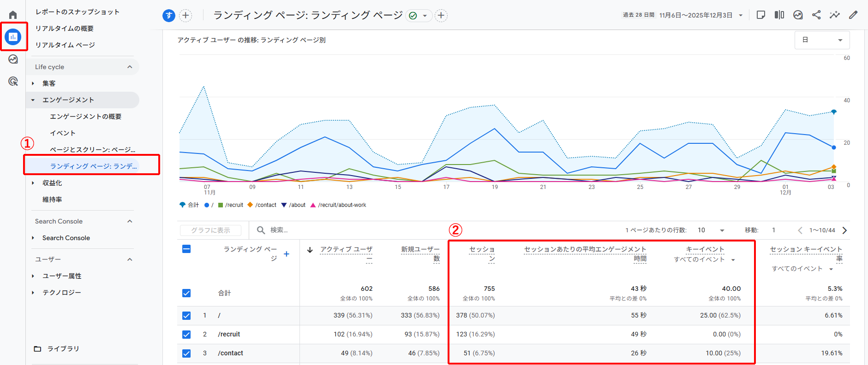Click the edit comparisons columns icon

pyautogui.click(x=779, y=15)
